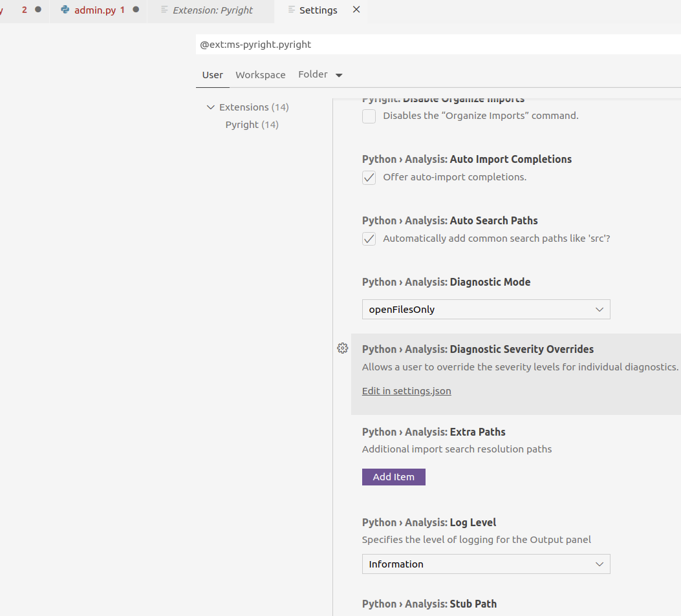Open the Folder scope dropdown arrow
681x616 pixels.
pyautogui.click(x=338, y=74)
